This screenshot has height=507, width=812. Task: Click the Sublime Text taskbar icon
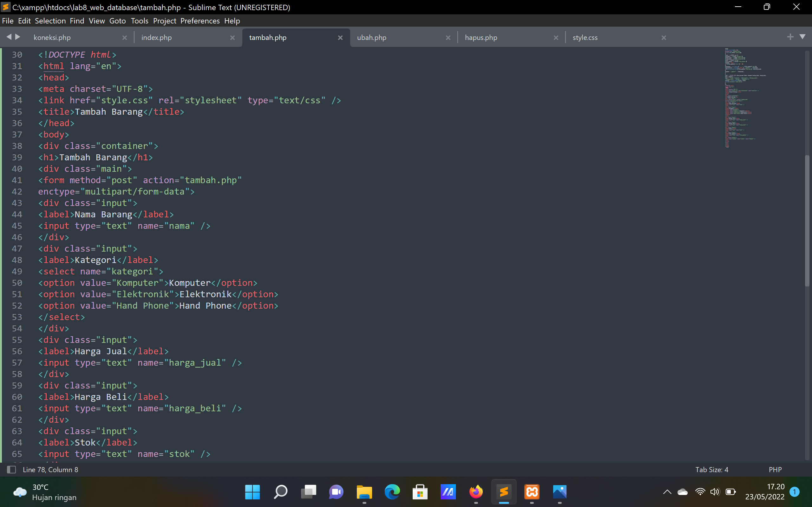[x=504, y=492]
